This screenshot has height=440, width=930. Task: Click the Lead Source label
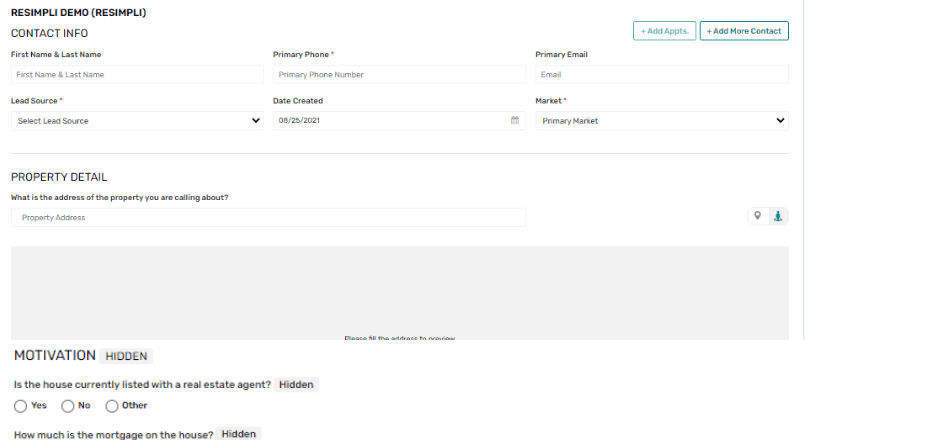tap(34, 101)
